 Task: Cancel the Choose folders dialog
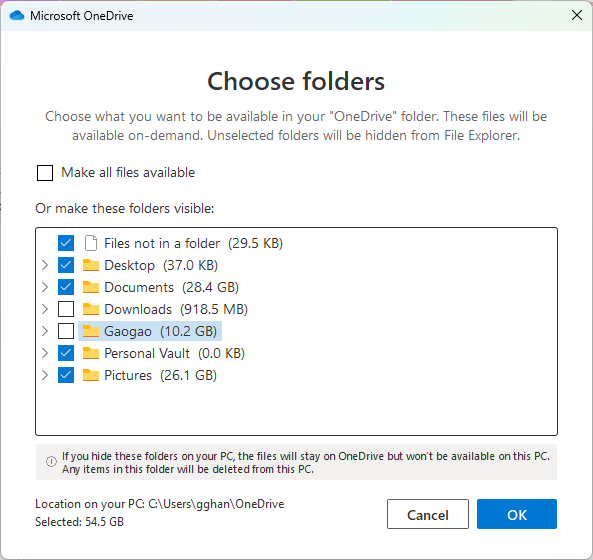(428, 514)
